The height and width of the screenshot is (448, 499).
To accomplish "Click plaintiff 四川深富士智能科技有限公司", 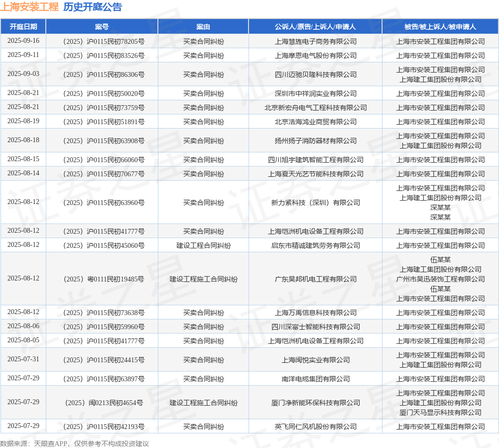I will pyautogui.click(x=315, y=327).
